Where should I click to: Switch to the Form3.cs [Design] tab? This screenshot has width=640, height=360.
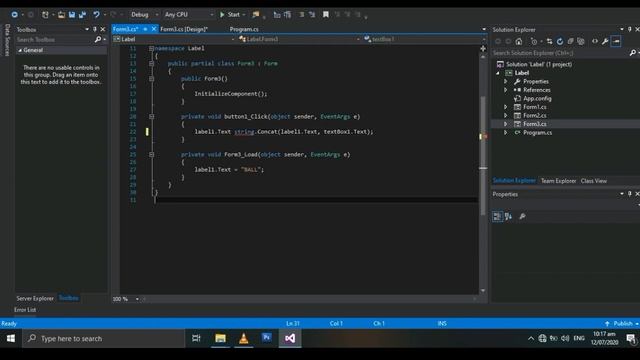click(x=184, y=29)
